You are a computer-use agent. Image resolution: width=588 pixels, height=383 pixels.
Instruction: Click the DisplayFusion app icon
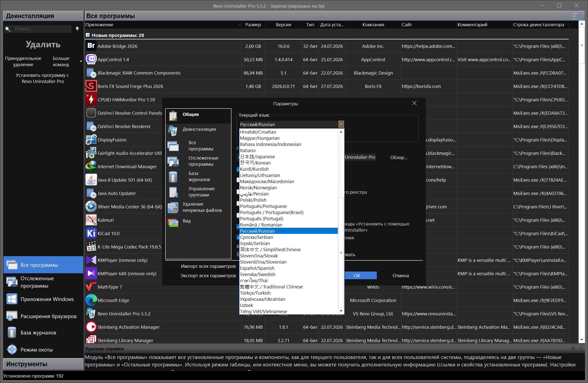click(91, 140)
